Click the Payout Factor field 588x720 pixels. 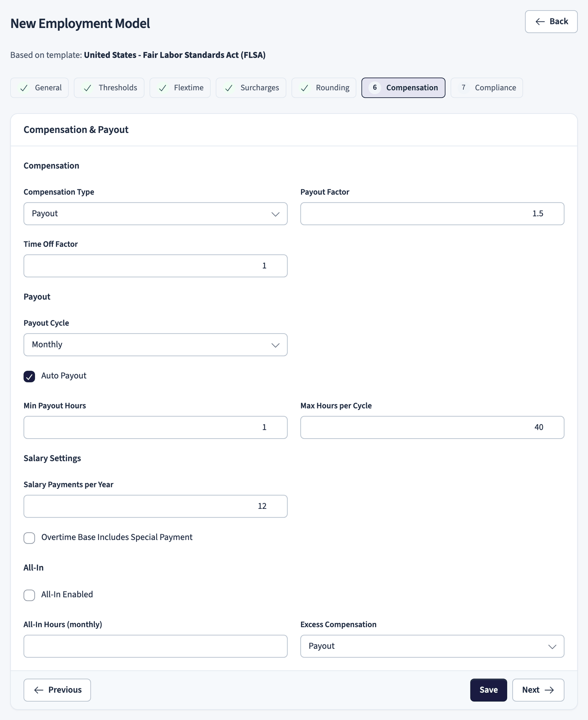click(x=432, y=214)
